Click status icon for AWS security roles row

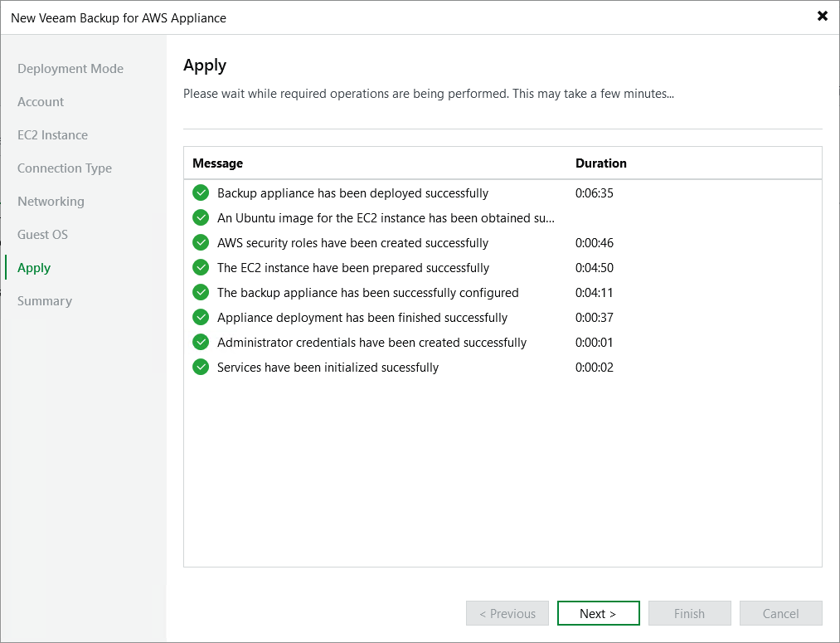201,243
